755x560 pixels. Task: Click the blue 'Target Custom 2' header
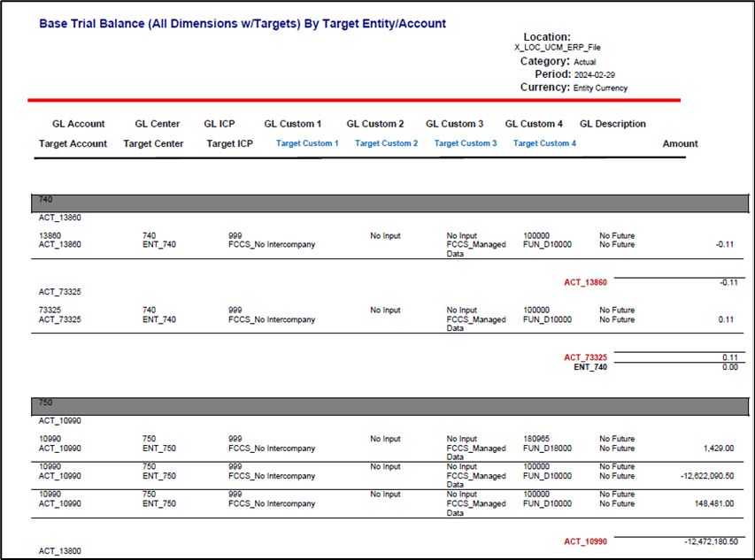point(386,143)
